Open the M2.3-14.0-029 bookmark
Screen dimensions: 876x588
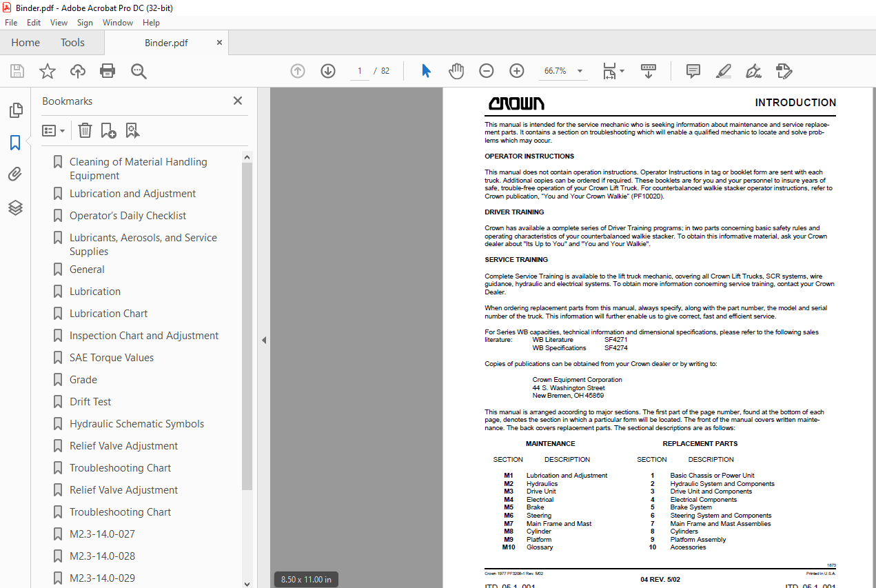tap(102, 578)
